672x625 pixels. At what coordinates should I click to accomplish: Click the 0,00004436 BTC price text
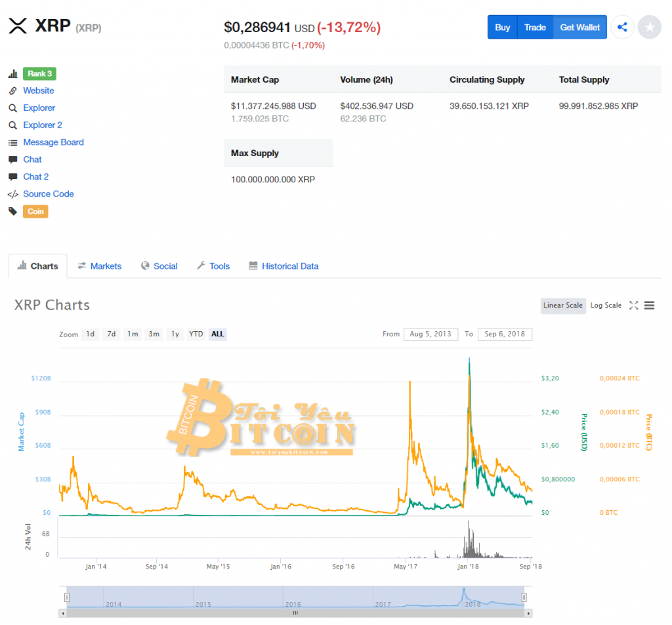point(257,45)
